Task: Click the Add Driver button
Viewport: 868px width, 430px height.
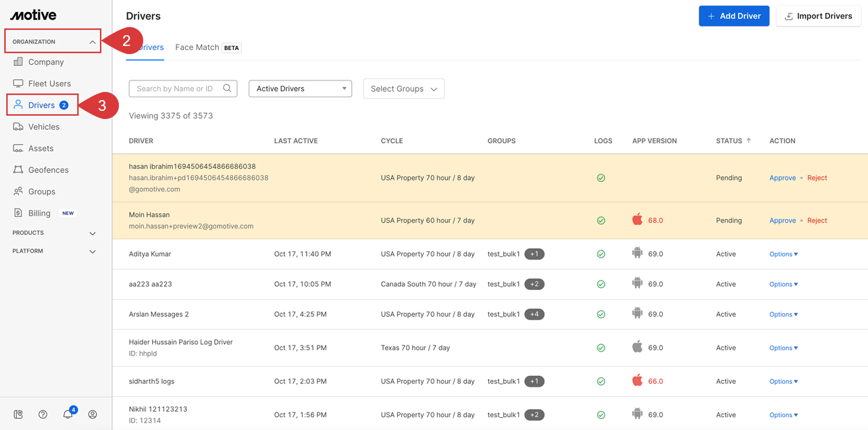Action: 734,16
